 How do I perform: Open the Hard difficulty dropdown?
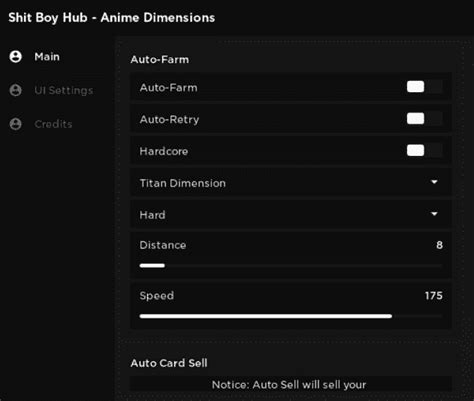click(291, 214)
